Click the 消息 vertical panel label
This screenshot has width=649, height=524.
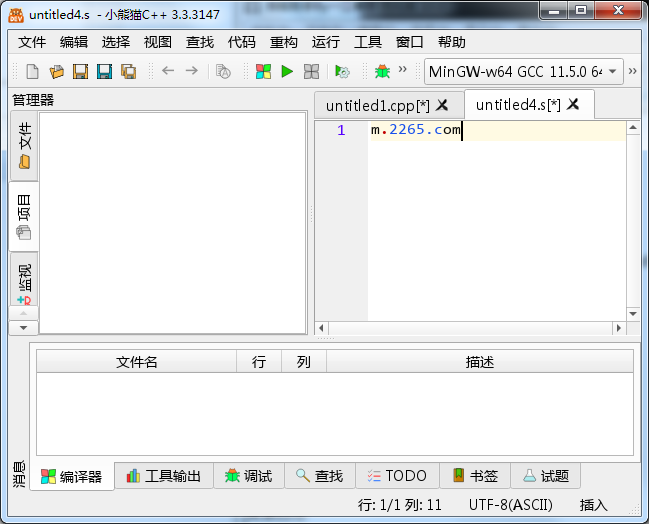click(19, 474)
